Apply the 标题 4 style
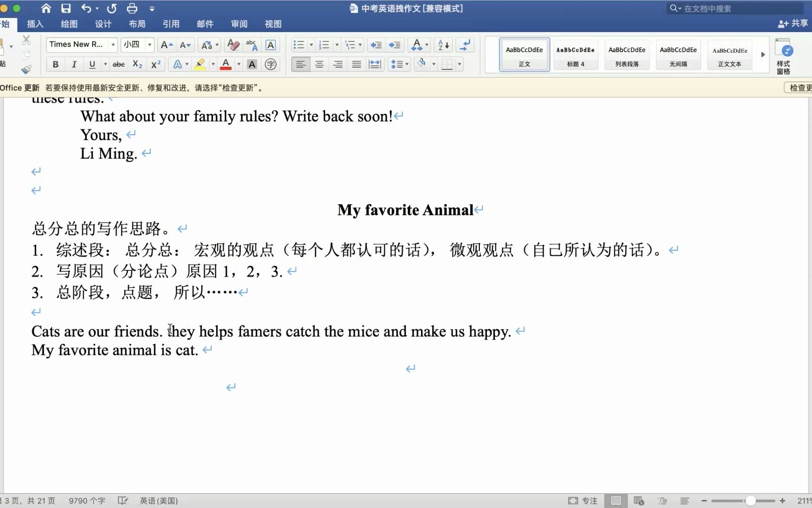The height and width of the screenshot is (508, 812). point(576,55)
